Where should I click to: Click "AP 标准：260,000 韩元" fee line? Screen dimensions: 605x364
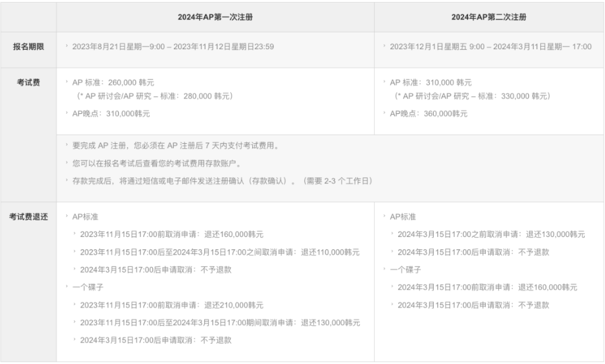pos(113,82)
